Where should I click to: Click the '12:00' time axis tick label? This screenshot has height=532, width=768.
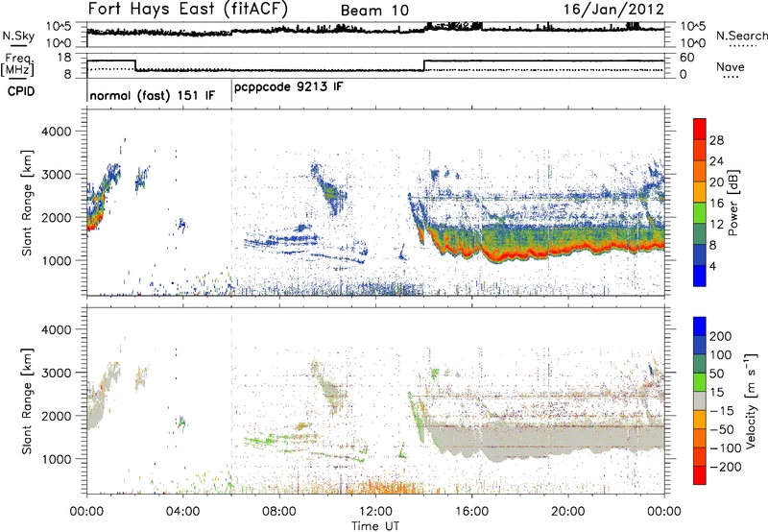(375, 512)
